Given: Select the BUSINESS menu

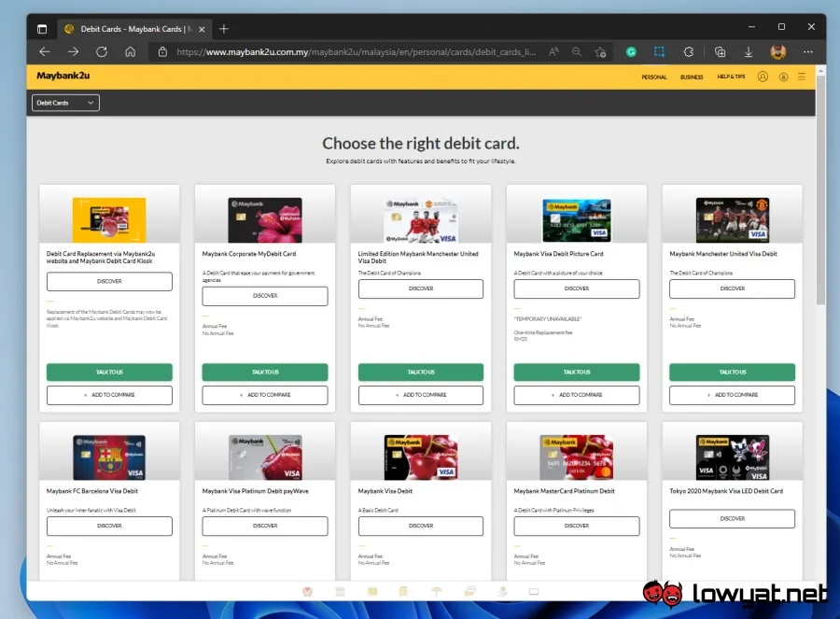Looking at the screenshot, I should [x=692, y=77].
